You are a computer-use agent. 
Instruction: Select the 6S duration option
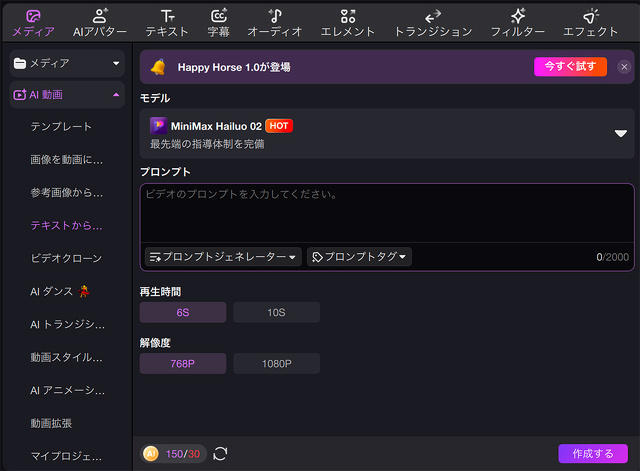[183, 313]
